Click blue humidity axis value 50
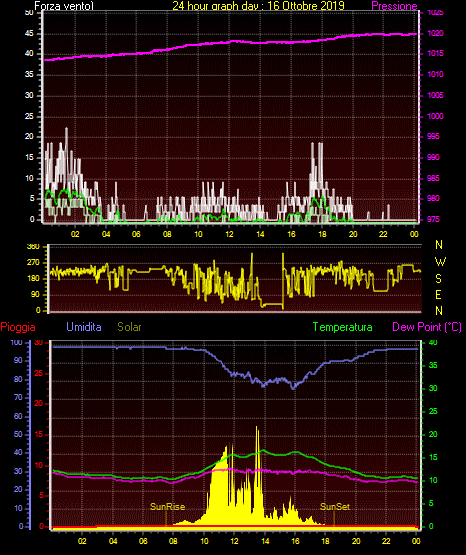The image size is (466, 555). (x=18, y=434)
